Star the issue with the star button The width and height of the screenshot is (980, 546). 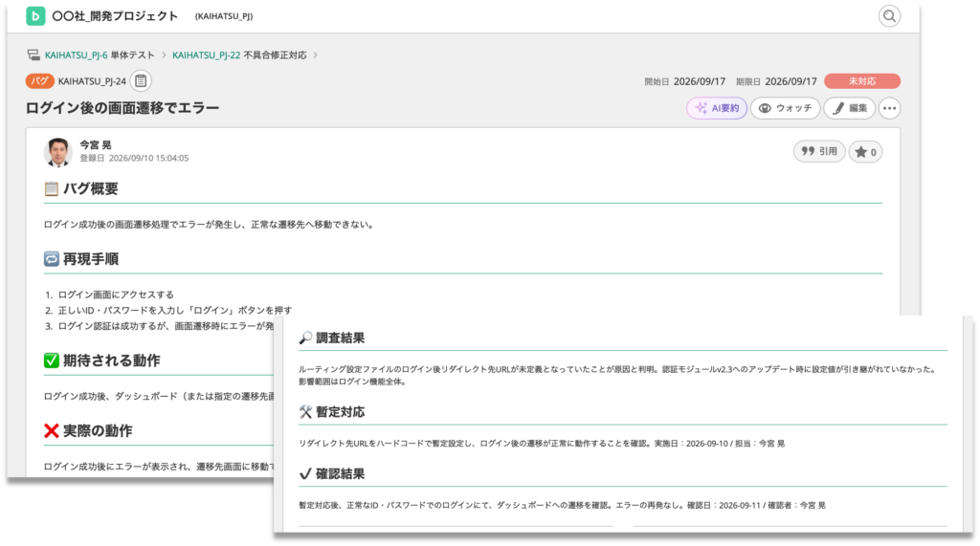(865, 152)
